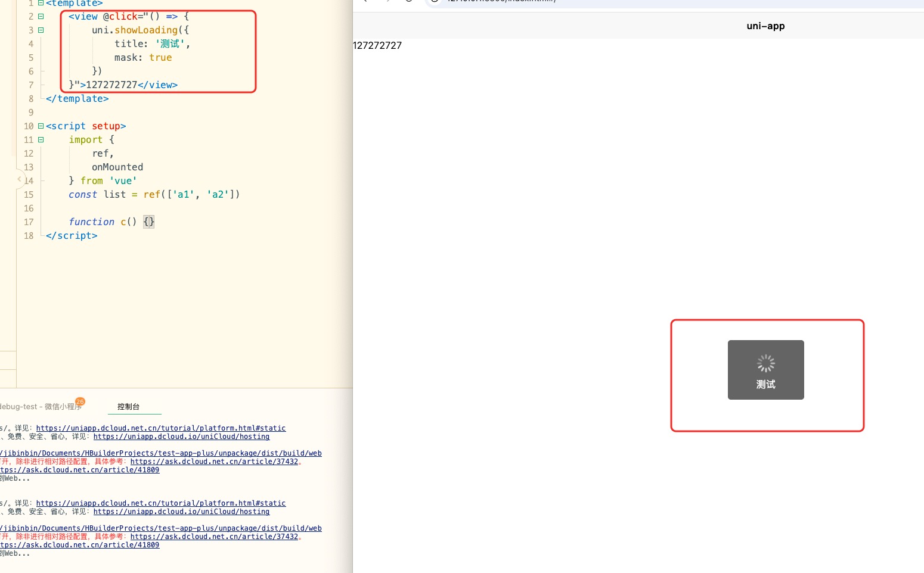This screenshot has width=924, height=573.
Task: Click the 'ref,' import on line 12
Action: pos(103,154)
